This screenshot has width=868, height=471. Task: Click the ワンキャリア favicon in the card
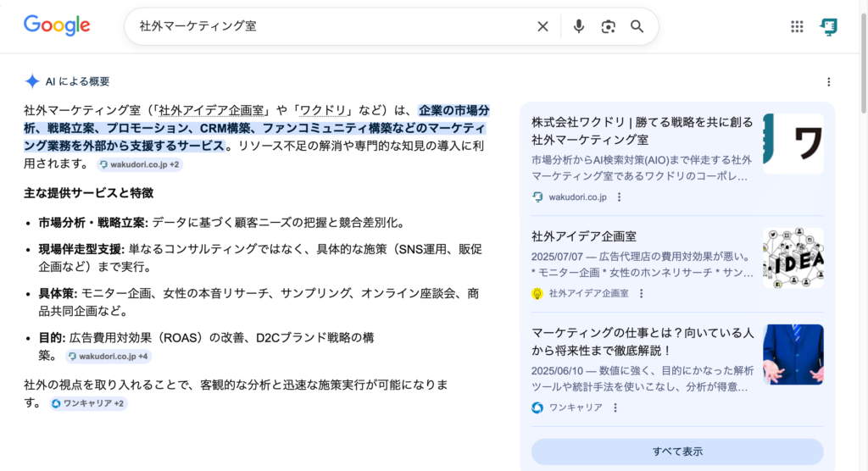537,407
